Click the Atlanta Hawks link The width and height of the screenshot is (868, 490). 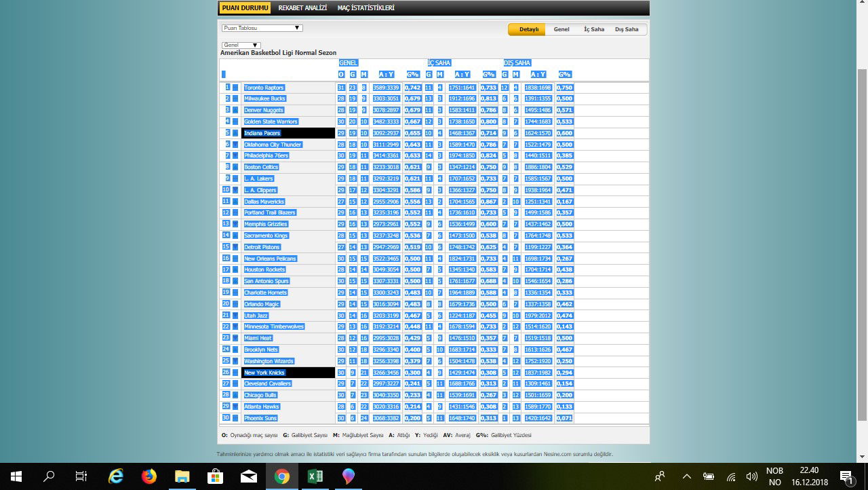262,407
